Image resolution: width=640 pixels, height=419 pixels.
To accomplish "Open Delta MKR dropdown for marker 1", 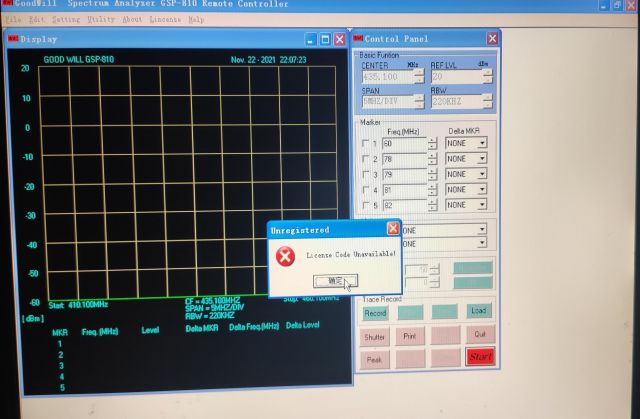I will pos(482,143).
